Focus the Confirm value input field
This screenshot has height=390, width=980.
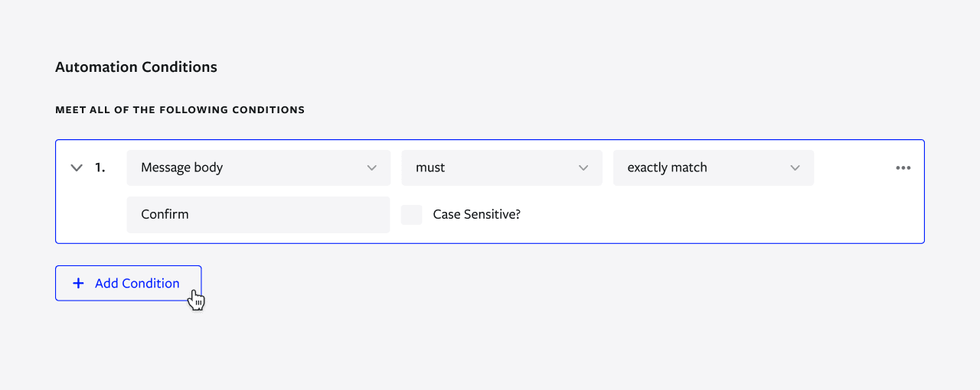pos(259,214)
